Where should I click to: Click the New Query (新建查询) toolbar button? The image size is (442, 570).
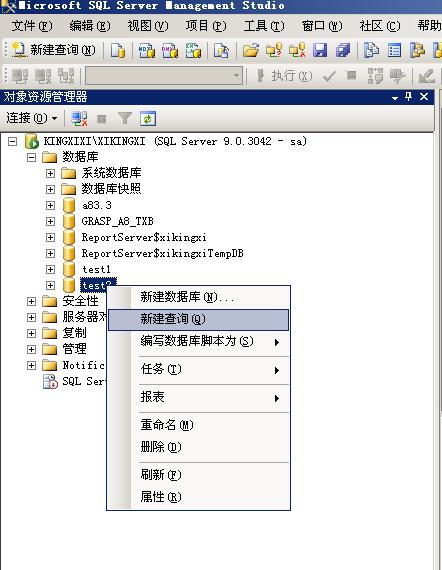coord(54,50)
